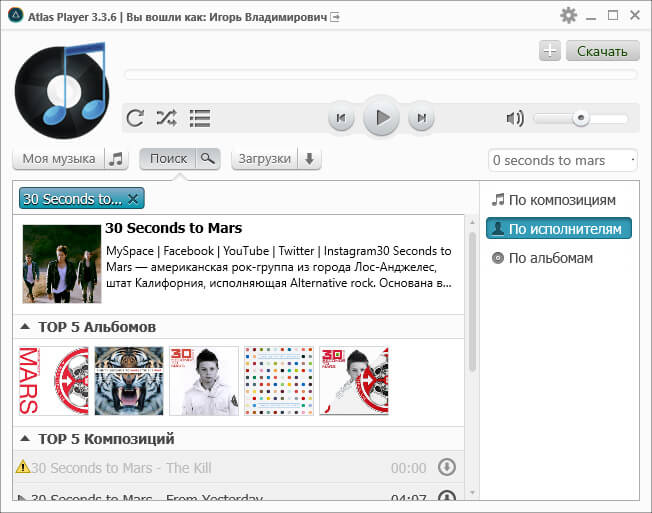
Task: Collapse the TOP 5 Альбомов section
Action: 25,327
